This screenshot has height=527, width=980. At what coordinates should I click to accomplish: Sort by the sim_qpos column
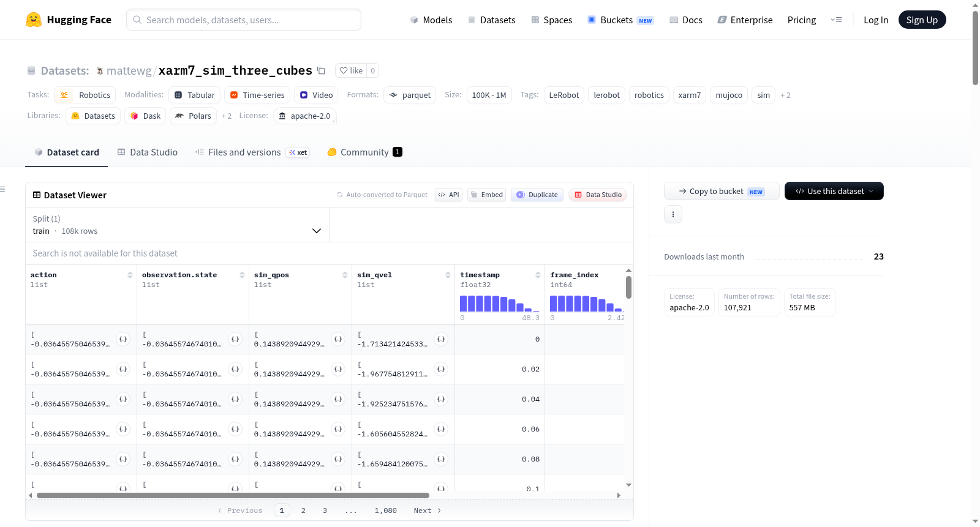(x=345, y=275)
